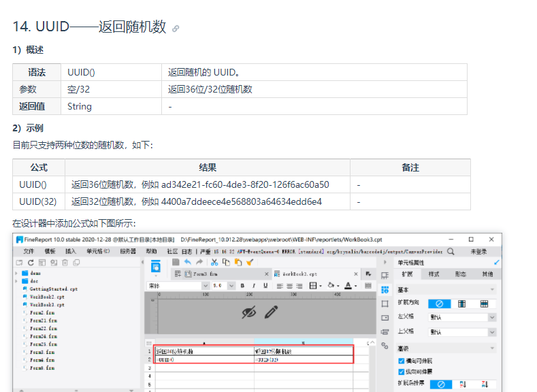Open WorkBook2.cpt in file tree
The image size is (537, 392).
47,297
